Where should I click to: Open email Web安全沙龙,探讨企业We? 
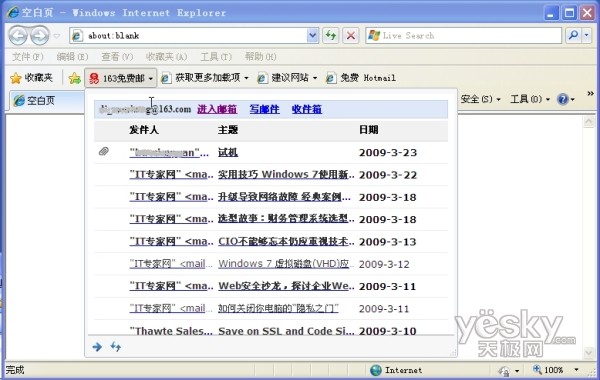[x=286, y=286]
